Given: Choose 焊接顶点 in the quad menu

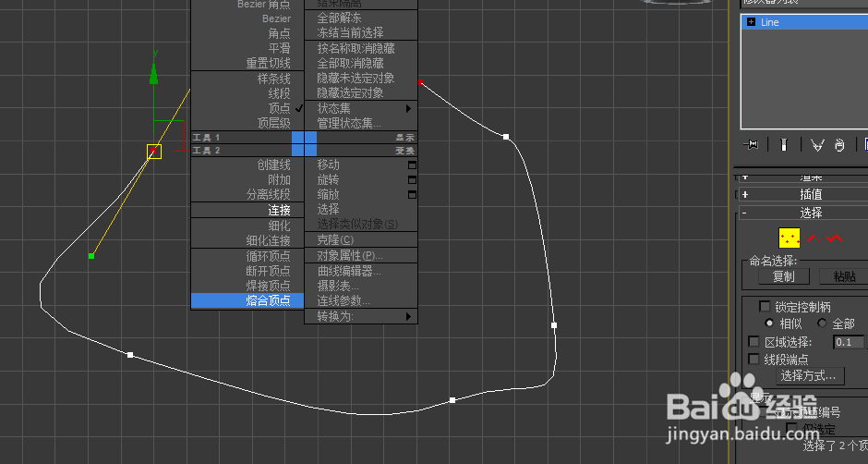Looking at the screenshot, I should pos(247,286).
